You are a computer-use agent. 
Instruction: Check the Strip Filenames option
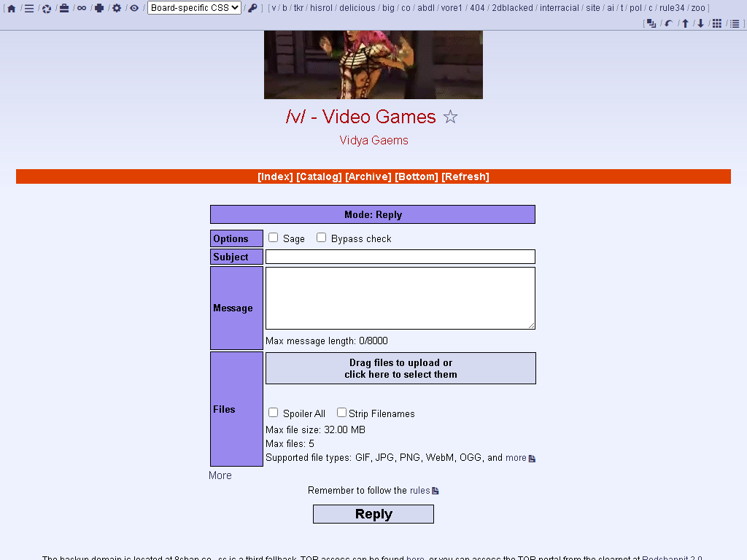341,413
